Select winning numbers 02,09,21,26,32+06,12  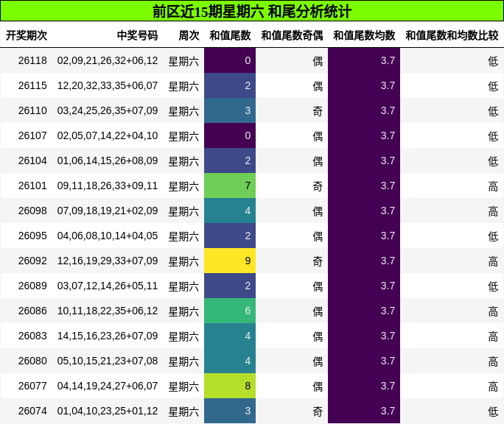click(108, 60)
